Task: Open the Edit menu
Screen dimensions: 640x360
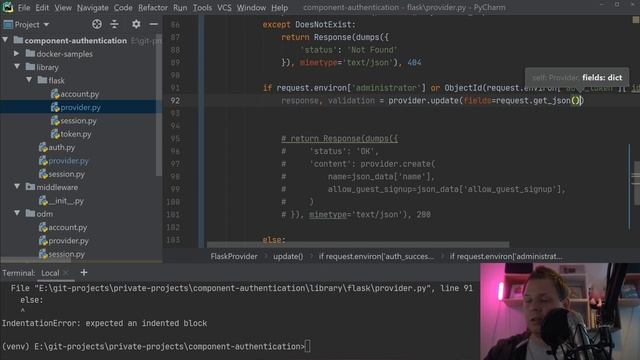Action: 42,7
